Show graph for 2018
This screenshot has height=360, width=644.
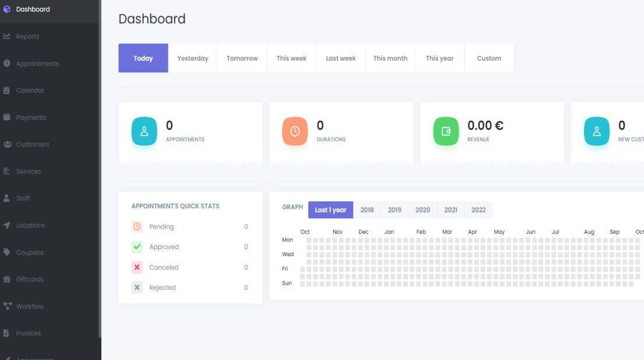367,209
